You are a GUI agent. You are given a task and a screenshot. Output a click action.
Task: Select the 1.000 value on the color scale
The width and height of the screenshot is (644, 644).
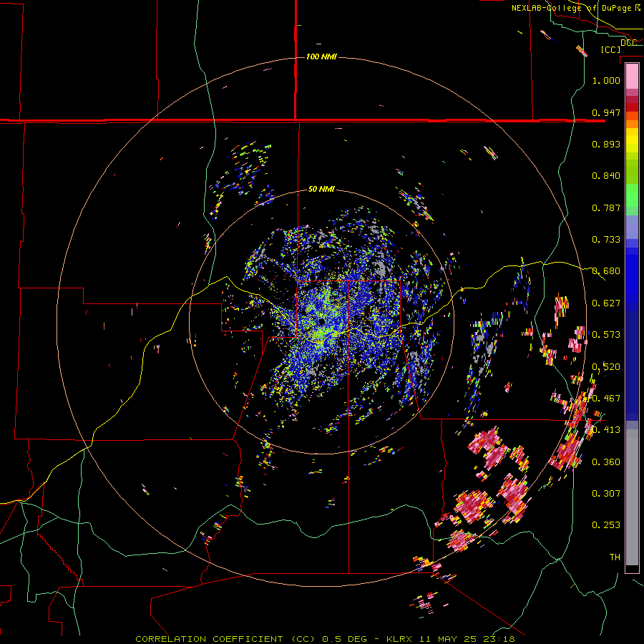tap(606, 80)
